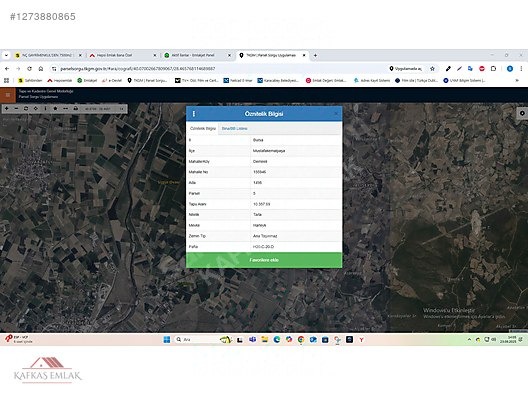This screenshot has width=528, height=396.
Task: Open a new browser tab
Action: (315, 55)
